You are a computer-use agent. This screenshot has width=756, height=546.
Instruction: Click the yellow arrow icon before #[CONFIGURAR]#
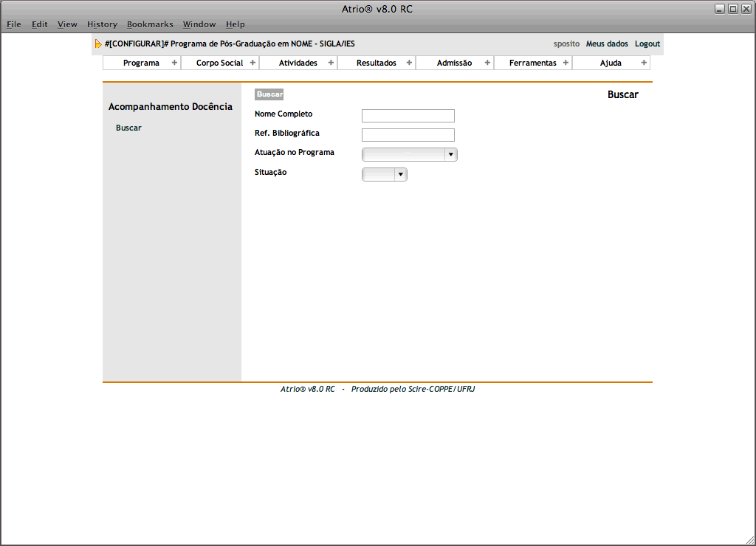tap(98, 44)
